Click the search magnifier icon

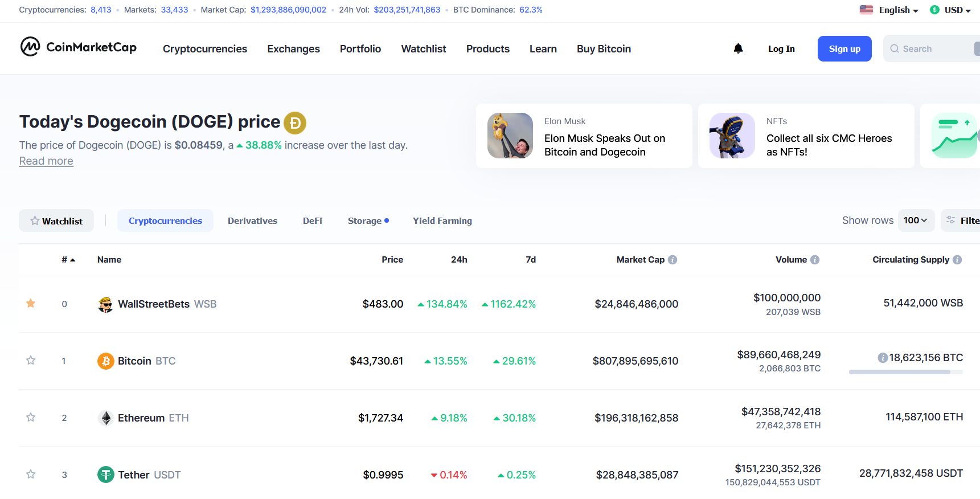pos(895,49)
